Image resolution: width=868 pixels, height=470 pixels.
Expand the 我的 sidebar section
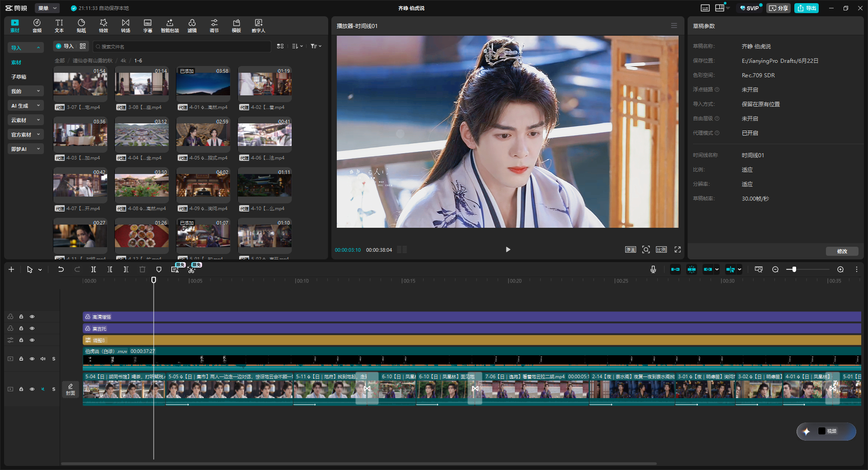(26, 91)
